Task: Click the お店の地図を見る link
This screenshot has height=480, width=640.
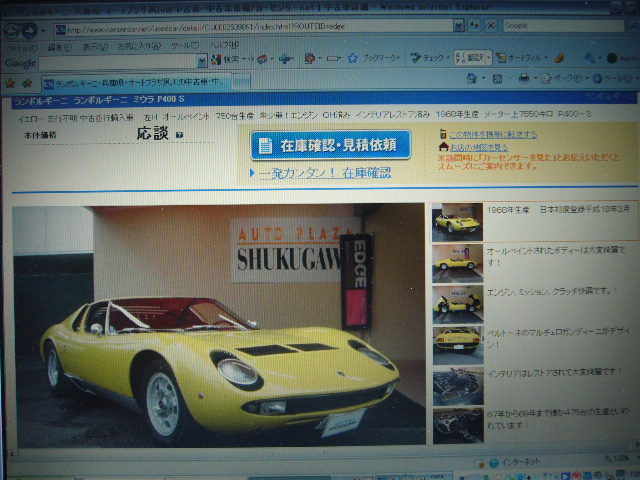Action: 479,147
